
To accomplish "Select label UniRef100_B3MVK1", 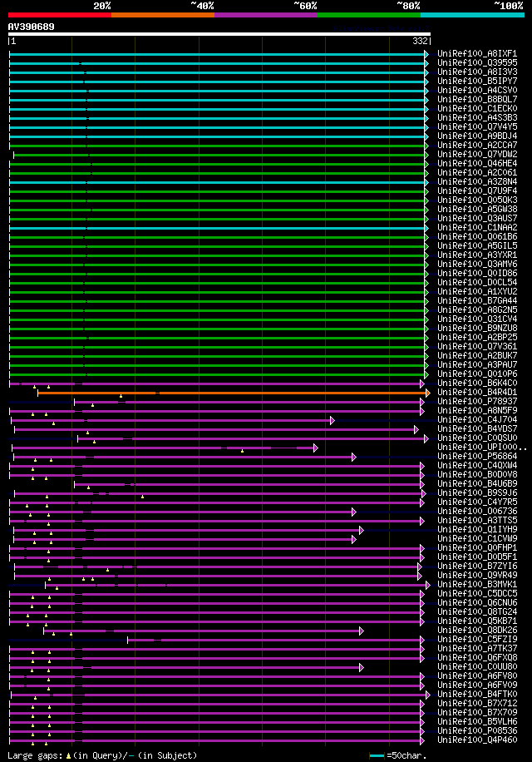I will 477,584.
